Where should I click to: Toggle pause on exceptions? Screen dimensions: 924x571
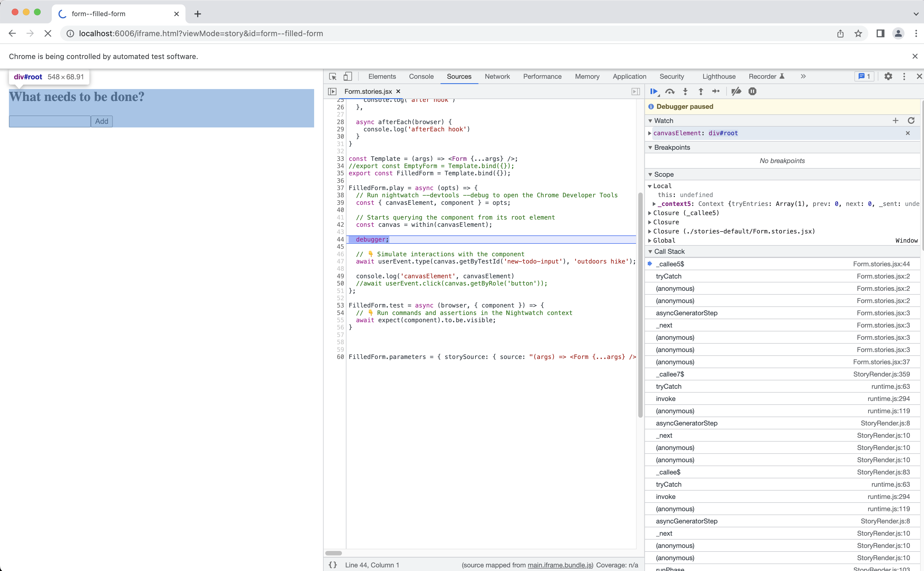752,91
